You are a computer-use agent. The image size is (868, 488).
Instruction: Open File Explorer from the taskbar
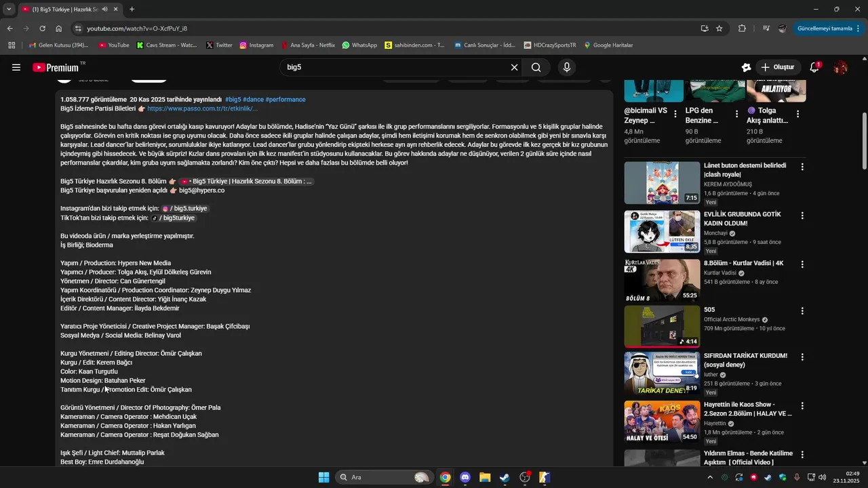click(485, 477)
